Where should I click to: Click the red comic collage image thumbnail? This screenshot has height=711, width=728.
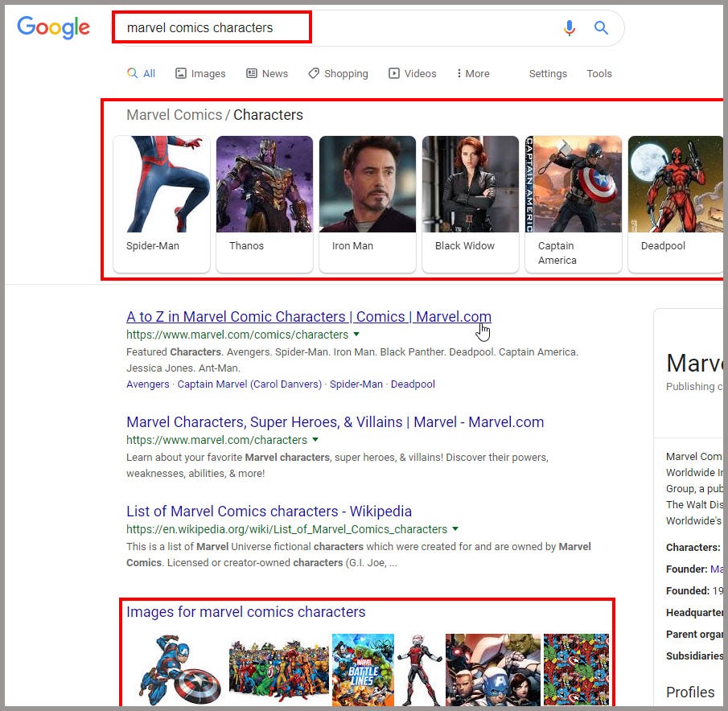576,670
